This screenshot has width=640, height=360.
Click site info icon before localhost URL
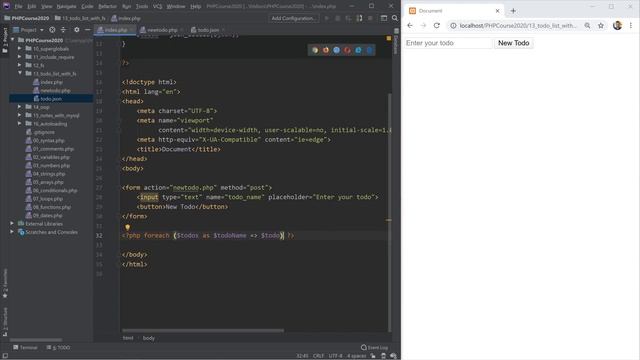[453, 25]
